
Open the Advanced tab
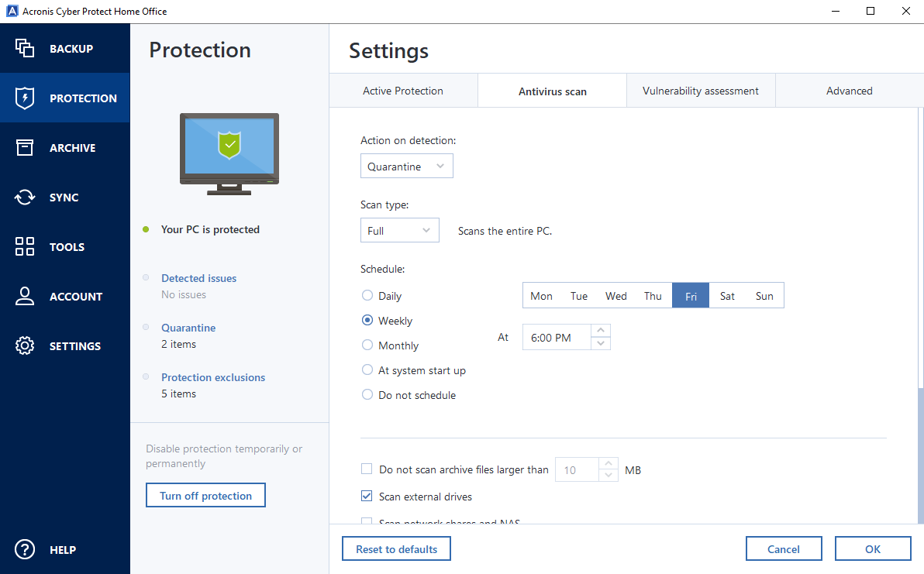[849, 91]
